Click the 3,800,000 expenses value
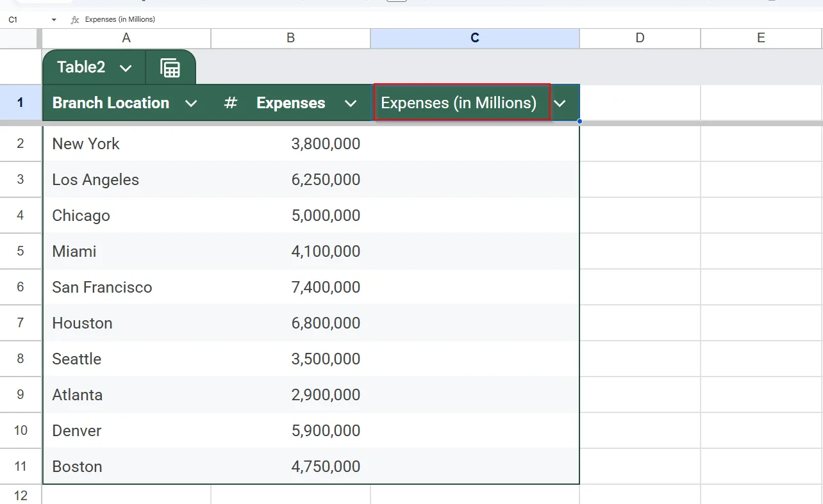The image size is (823, 504). click(326, 144)
